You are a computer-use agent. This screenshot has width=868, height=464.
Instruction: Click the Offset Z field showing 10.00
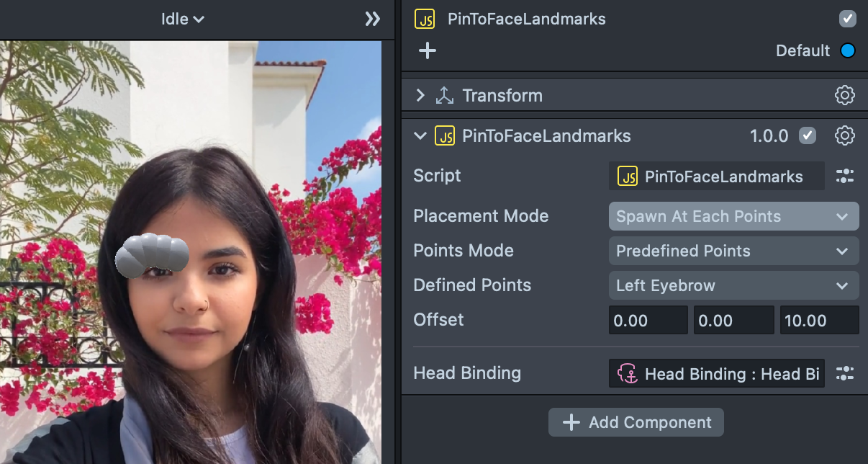819,320
